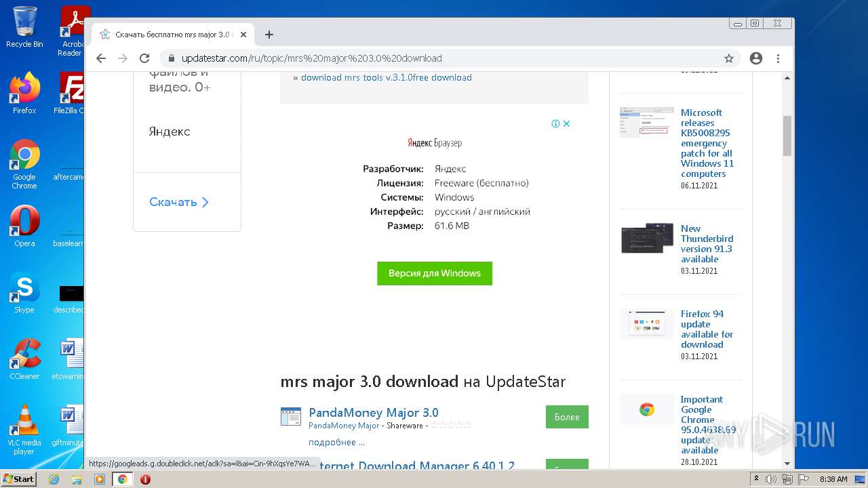Click the KB5008295 article thumbnail
This screenshot has width=868, height=488.
coord(646,122)
